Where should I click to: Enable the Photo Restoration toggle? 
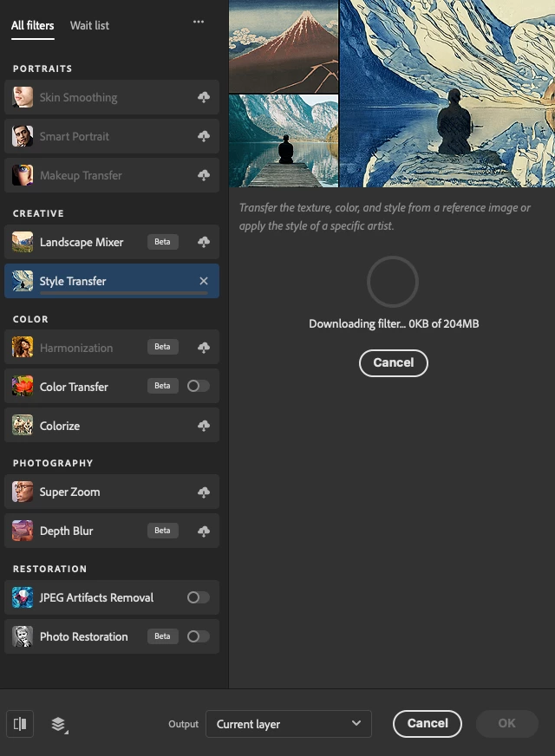coord(199,636)
